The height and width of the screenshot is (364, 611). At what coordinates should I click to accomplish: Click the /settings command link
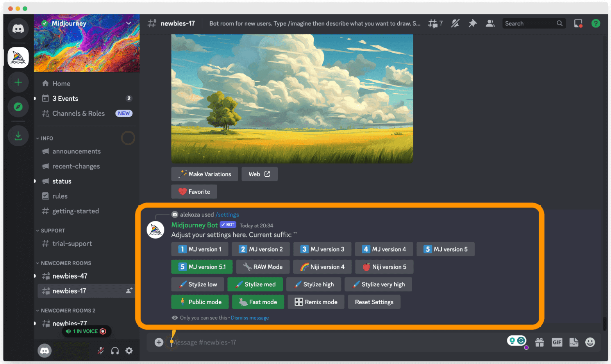(x=227, y=215)
